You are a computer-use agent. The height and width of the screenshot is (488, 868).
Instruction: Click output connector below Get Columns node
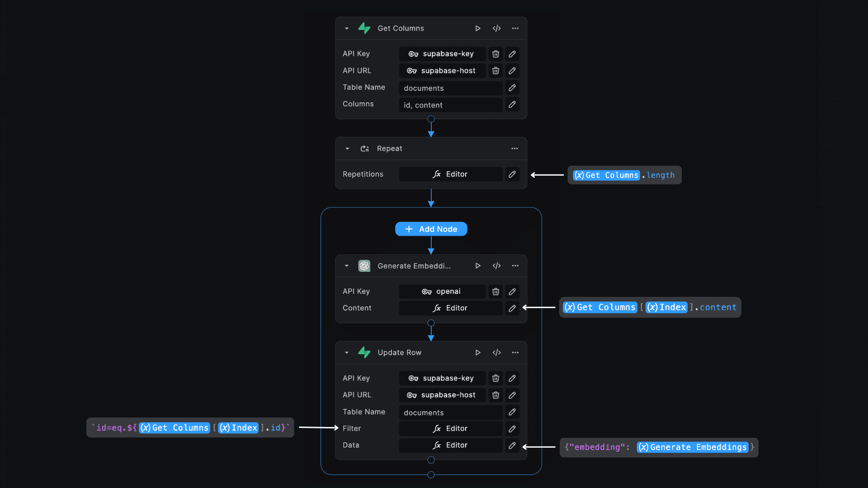[431, 119]
